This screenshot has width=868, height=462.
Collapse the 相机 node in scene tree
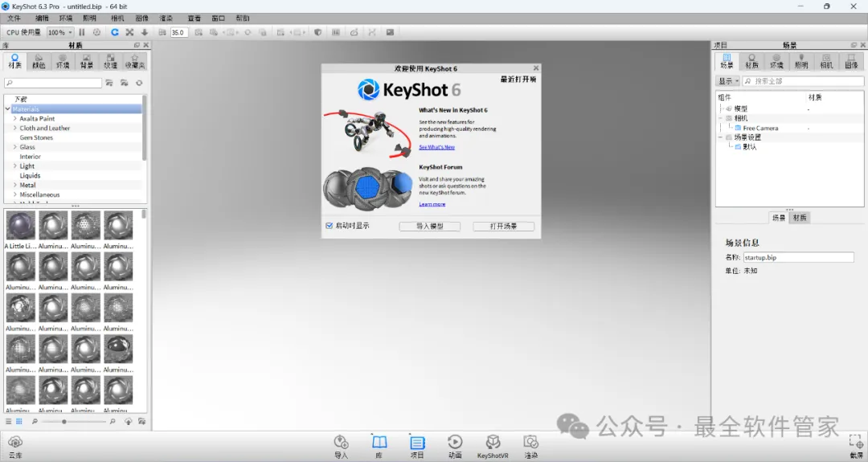(x=721, y=118)
